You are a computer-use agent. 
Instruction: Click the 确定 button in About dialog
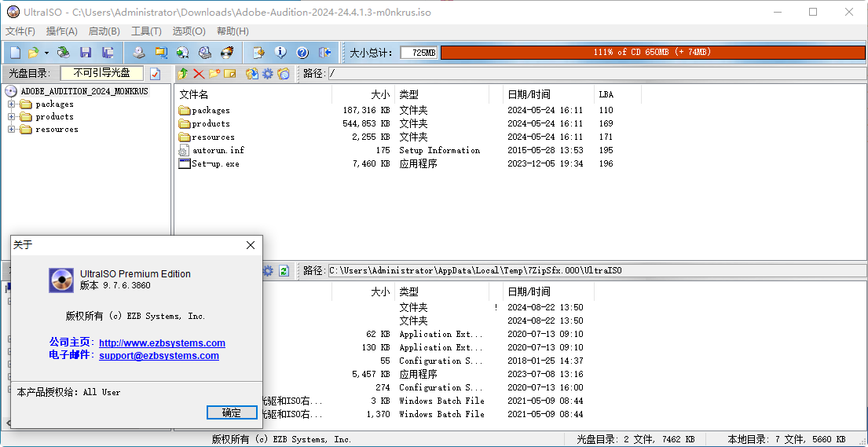pyautogui.click(x=232, y=412)
